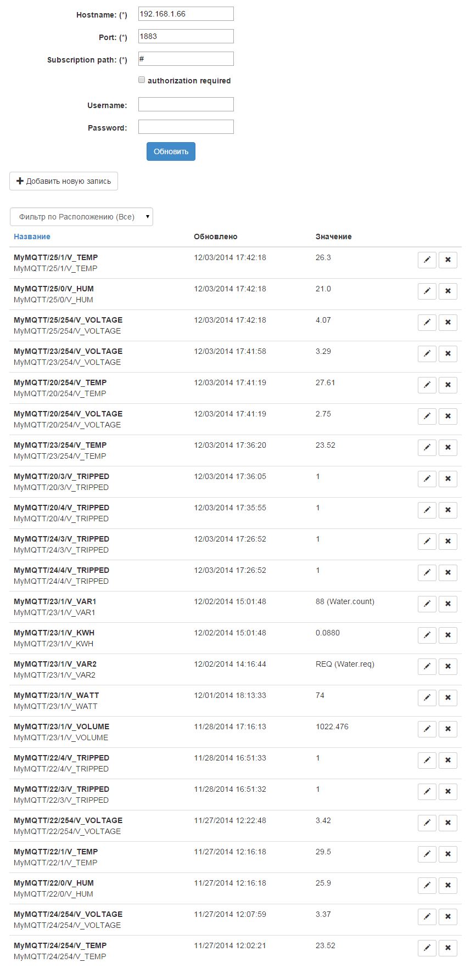This screenshot has height=980, width=476.
Task: Click the Password input field
Action: click(x=186, y=126)
